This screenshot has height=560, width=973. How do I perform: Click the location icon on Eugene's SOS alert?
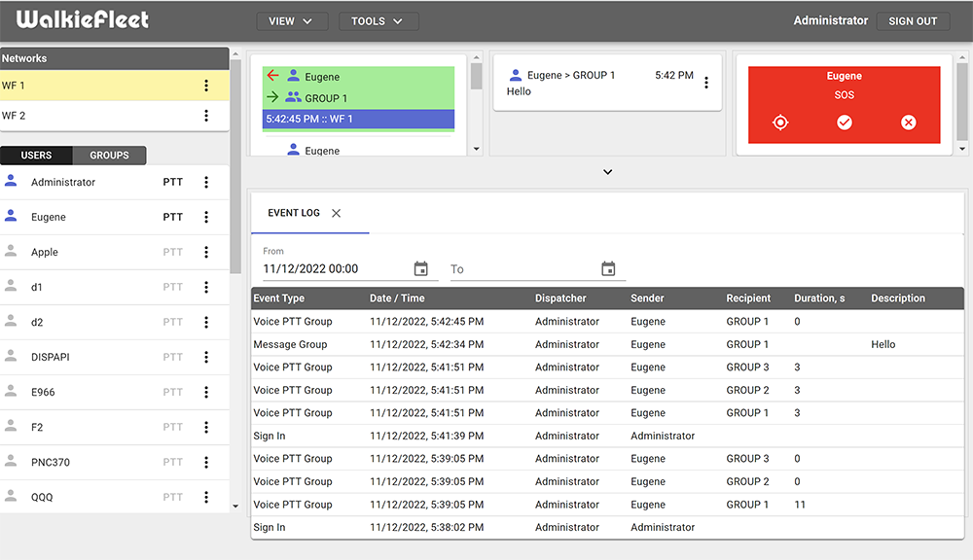point(779,122)
